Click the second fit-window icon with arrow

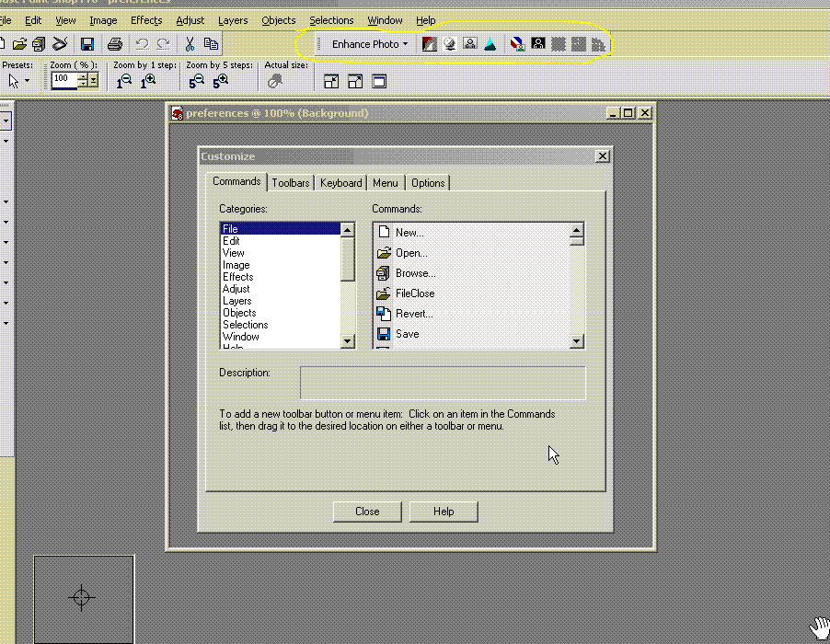[x=355, y=81]
